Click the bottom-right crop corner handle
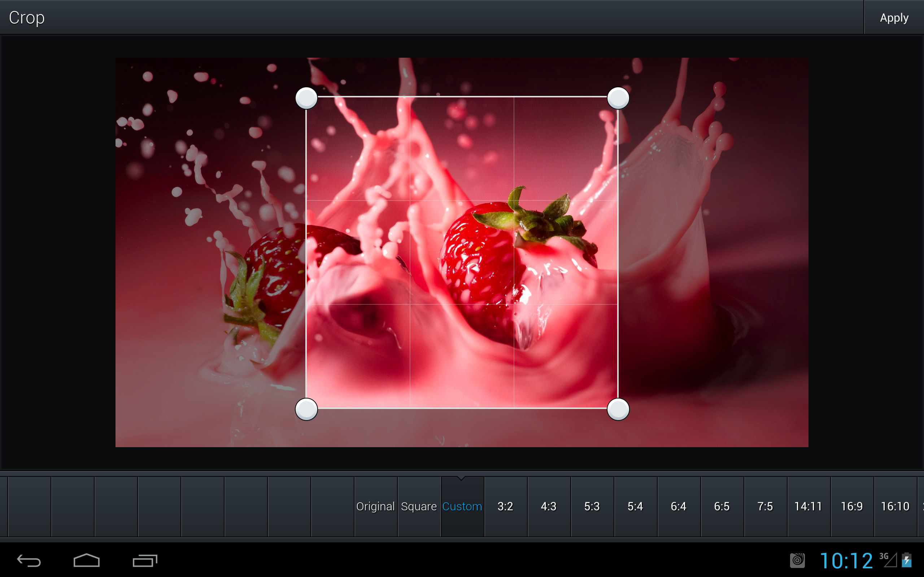Image resolution: width=924 pixels, height=577 pixels. (x=618, y=409)
